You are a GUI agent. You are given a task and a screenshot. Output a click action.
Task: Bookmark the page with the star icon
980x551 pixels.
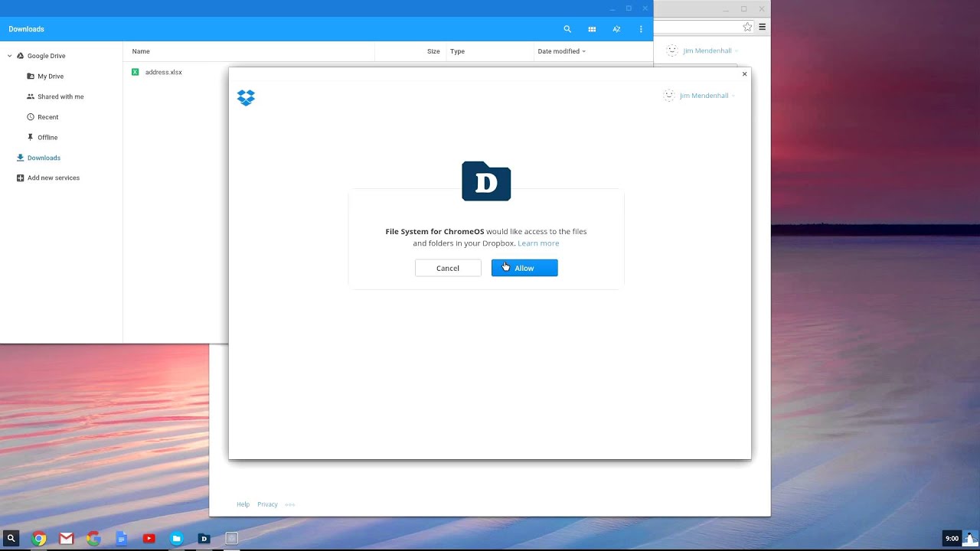[747, 27]
